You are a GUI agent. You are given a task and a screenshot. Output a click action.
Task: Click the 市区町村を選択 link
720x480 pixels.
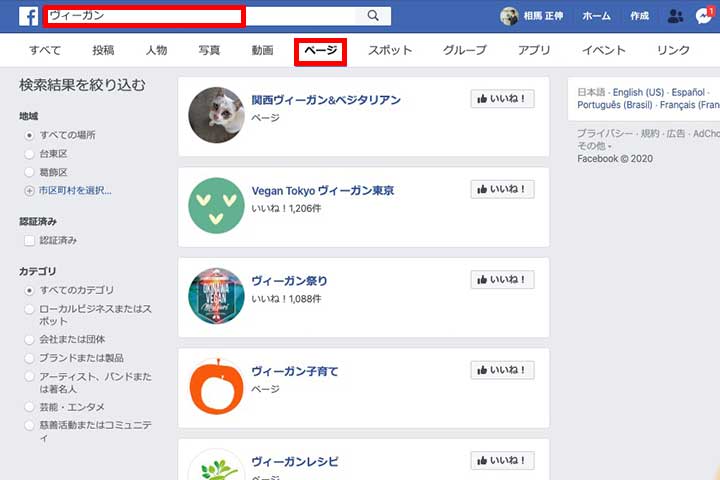click(75, 191)
